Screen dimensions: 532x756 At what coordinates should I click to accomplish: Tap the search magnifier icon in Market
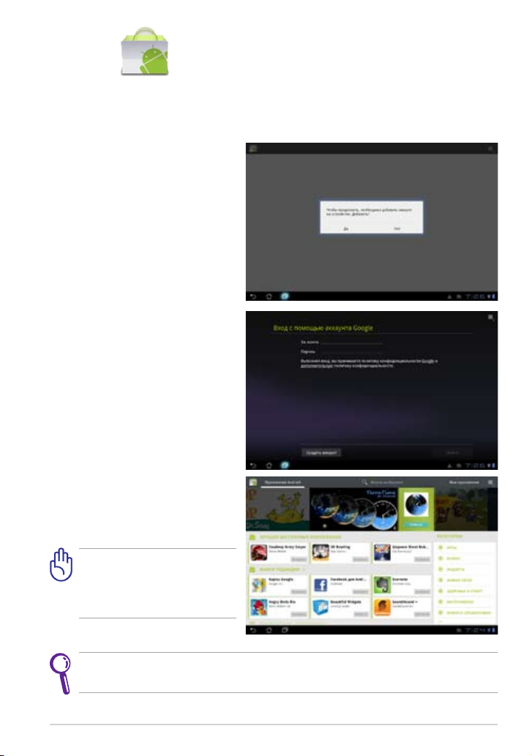pyautogui.click(x=364, y=482)
